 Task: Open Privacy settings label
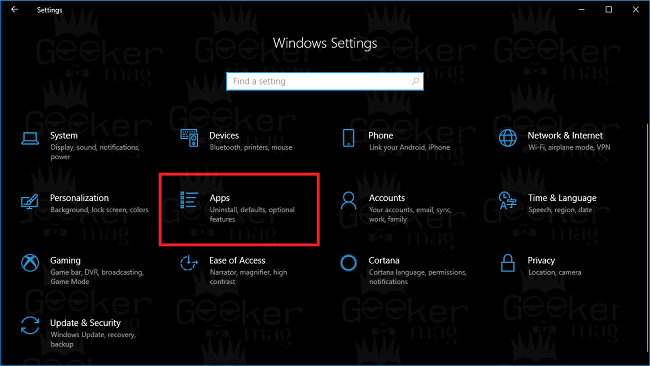pos(541,261)
